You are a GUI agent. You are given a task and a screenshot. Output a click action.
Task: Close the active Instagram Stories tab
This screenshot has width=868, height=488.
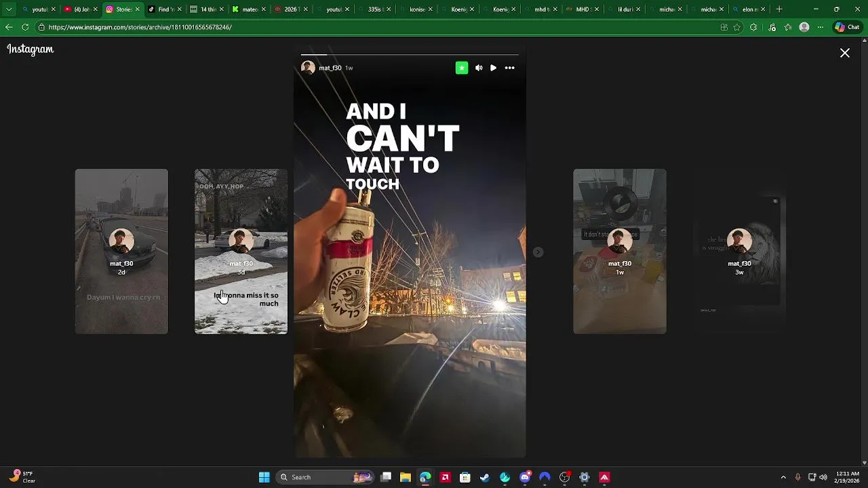[x=138, y=9]
